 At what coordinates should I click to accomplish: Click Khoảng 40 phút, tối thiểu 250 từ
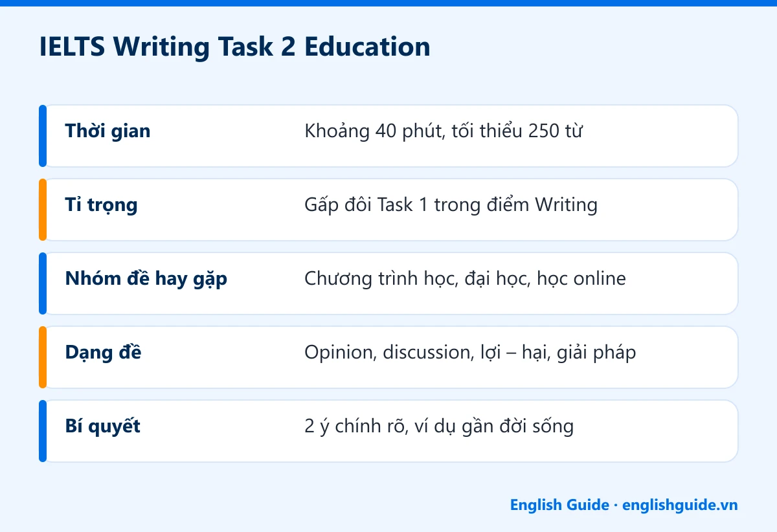point(444,131)
